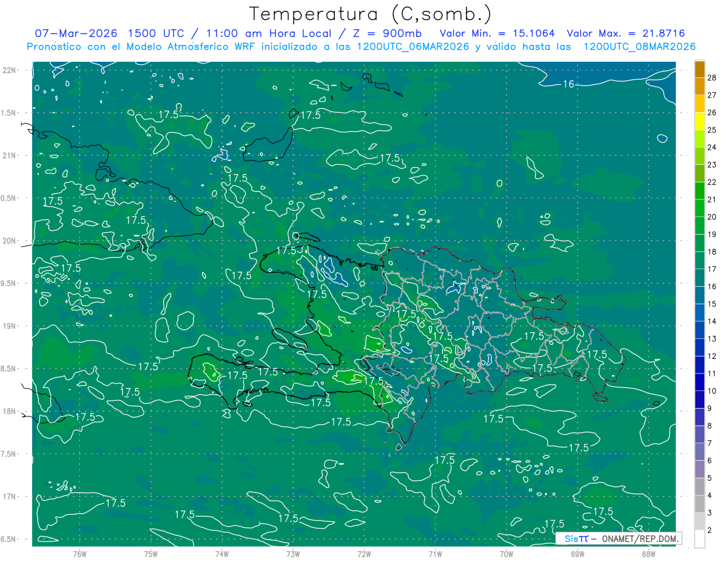Click the color scale value "12"
This screenshot has height=562, width=728.
click(713, 356)
